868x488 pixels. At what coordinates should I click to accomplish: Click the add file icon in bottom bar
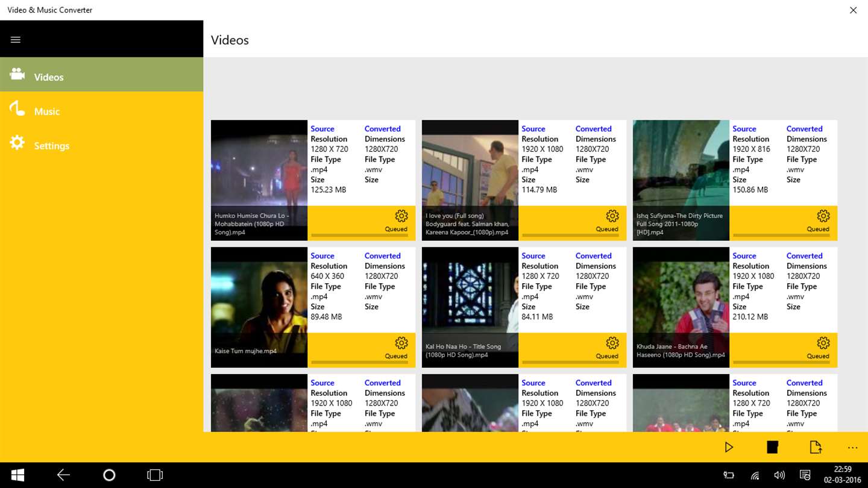point(816,447)
